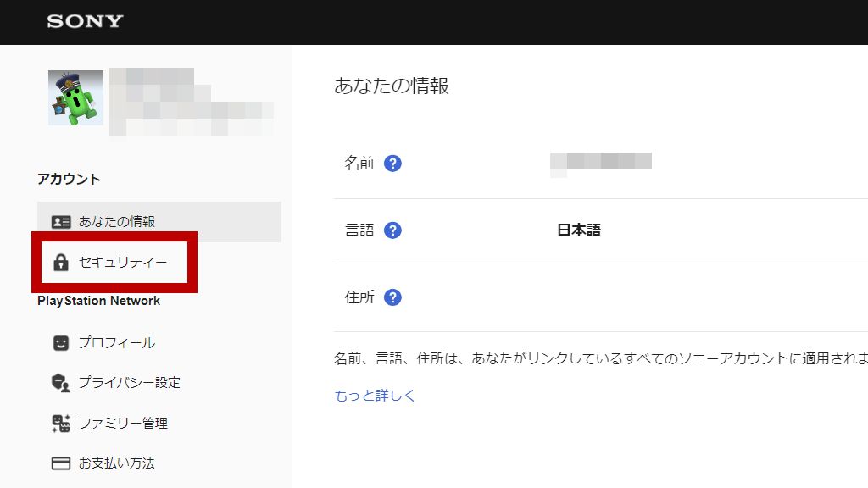Open プライバシー設定 from the sidebar
This screenshot has height=488, width=868.
click(x=129, y=383)
